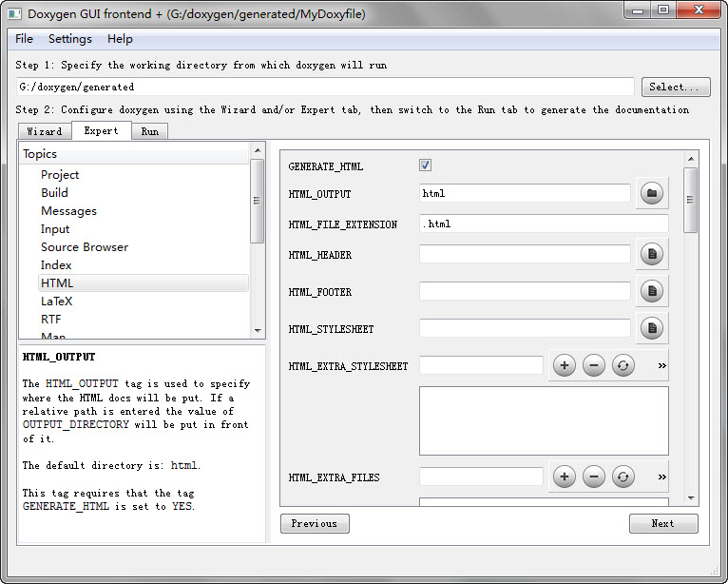Switch to the Expert tab
This screenshot has height=584, width=728.
pos(101,130)
